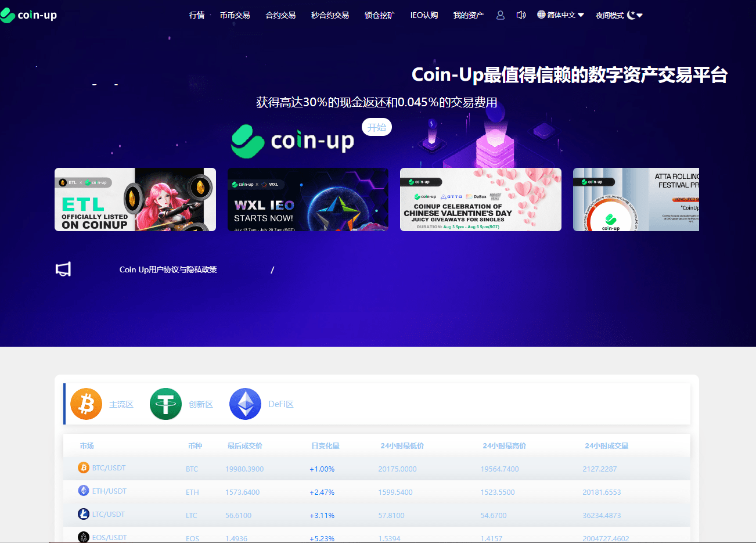This screenshot has width=756, height=543.
Task: Click the 24小时最低价 column header
Action: (402, 445)
